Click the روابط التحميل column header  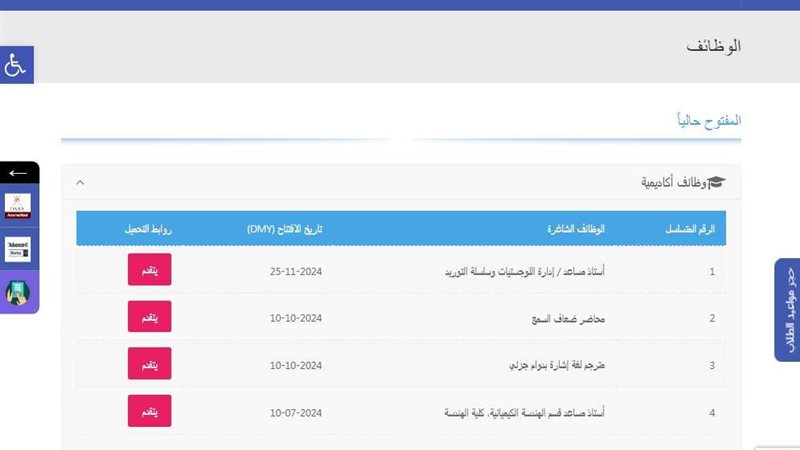click(x=148, y=229)
